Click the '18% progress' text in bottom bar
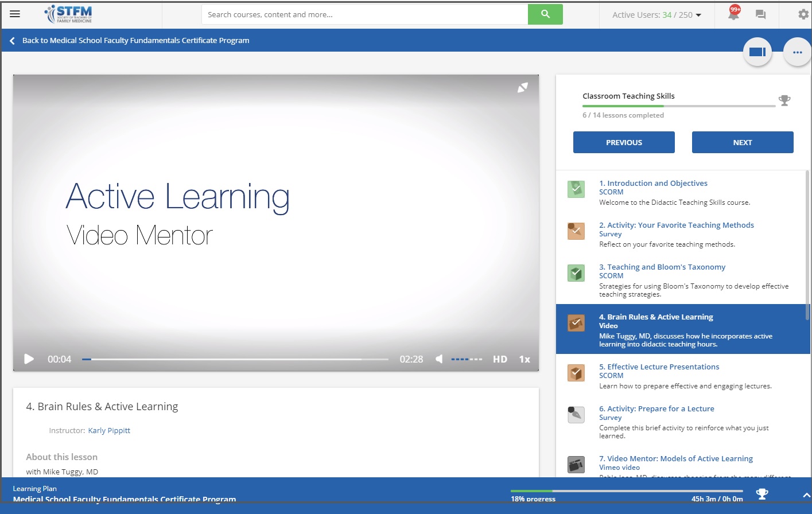 click(533, 499)
